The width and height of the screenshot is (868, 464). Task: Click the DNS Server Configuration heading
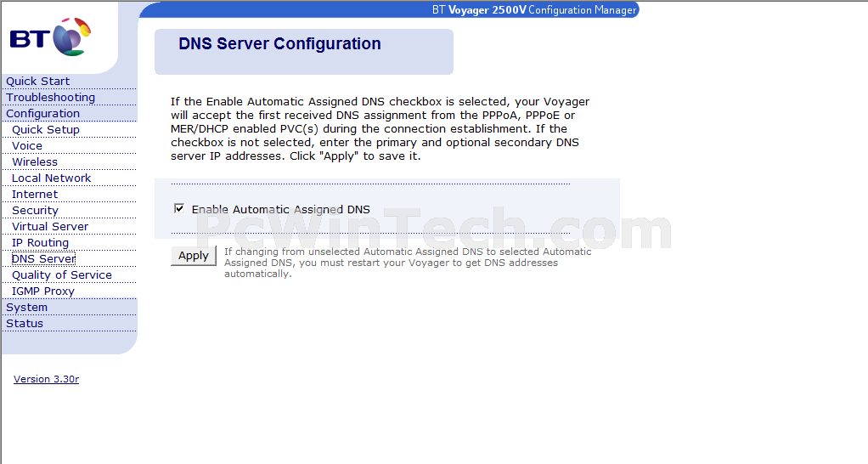click(279, 43)
